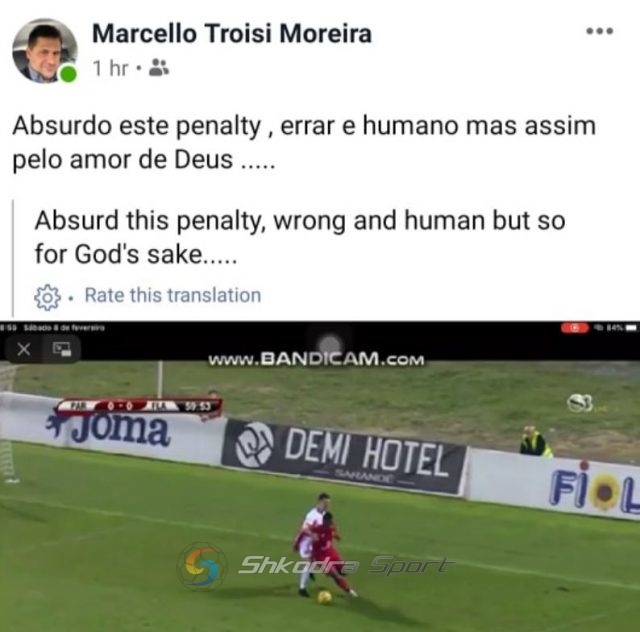
Task: Tap the green online status dot
Action: click(68, 74)
